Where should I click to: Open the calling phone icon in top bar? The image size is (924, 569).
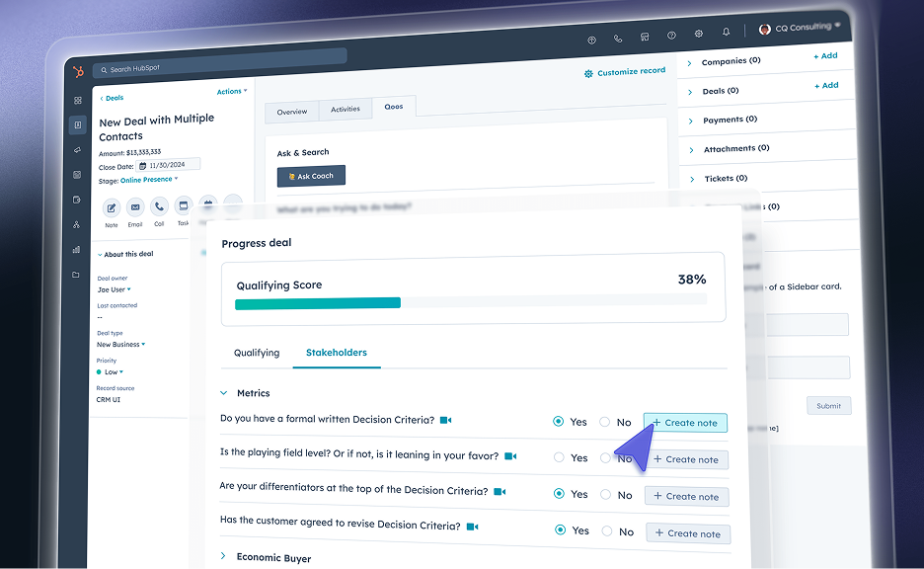point(618,39)
